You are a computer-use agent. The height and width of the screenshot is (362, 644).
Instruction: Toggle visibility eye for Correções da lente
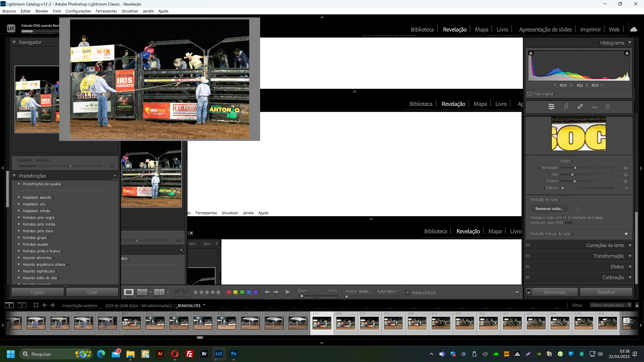(527, 245)
